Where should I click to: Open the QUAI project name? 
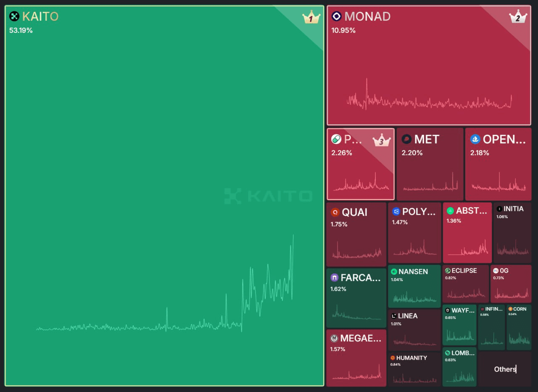[355, 212]
